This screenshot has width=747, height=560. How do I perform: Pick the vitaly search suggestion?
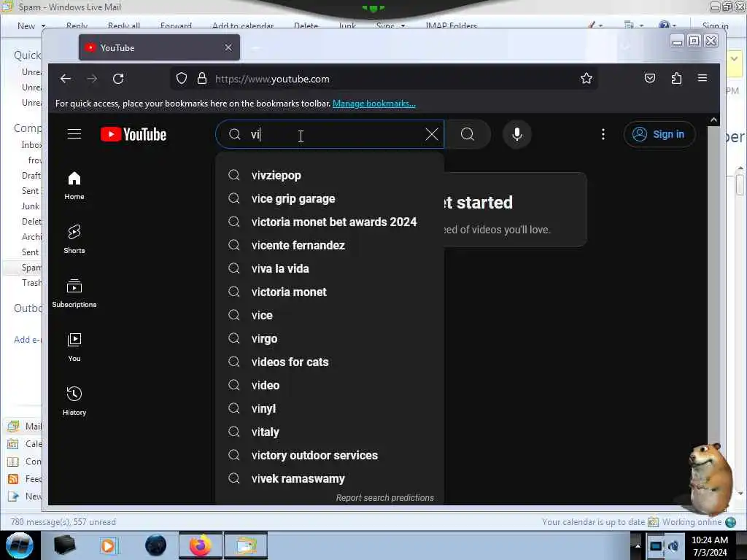tap(330, 432)
